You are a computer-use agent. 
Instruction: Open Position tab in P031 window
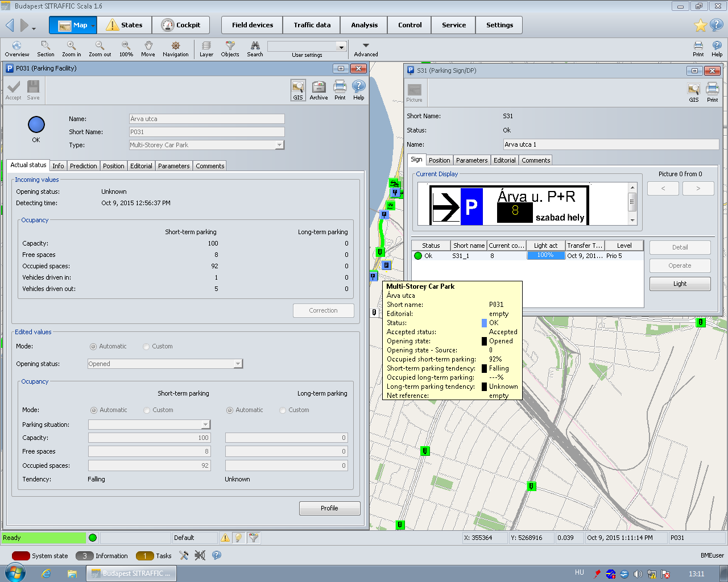coord(113,166)
